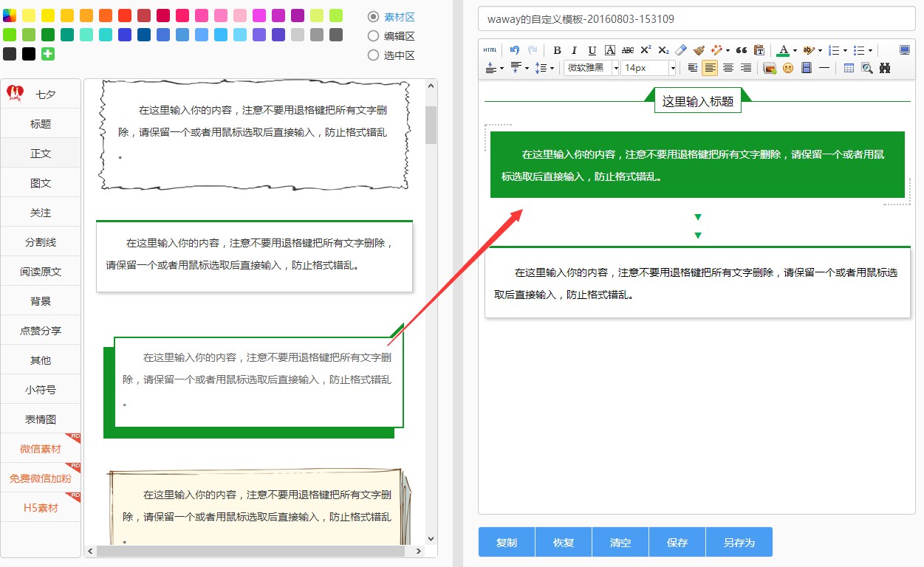The height and width of the screenshot is (567, 924).
Task: Open the insert table tool
Action: [x=849, y=68]
